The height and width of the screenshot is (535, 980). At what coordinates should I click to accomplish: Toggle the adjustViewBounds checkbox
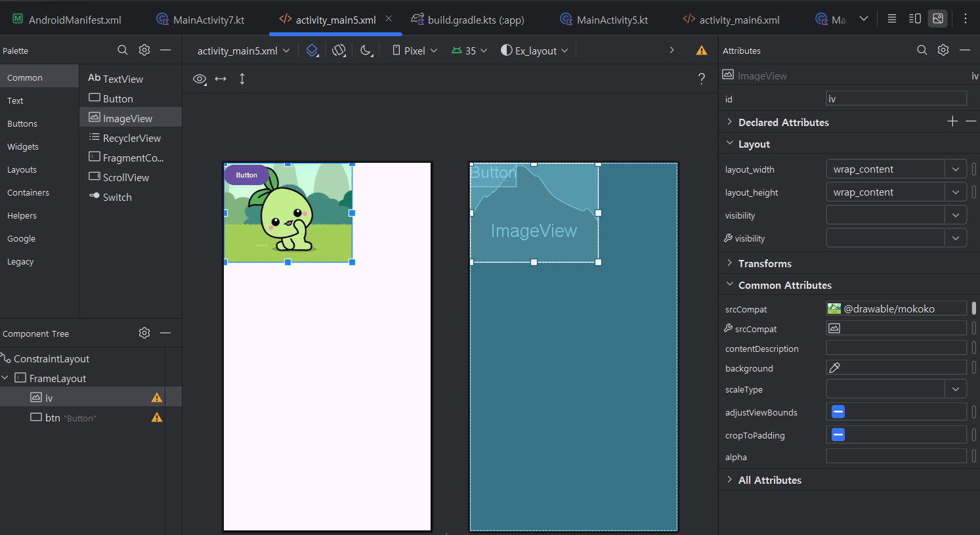[838, 412]
